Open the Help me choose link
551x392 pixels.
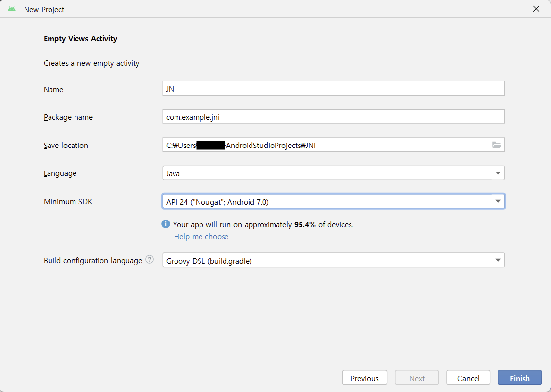[201, 236]
